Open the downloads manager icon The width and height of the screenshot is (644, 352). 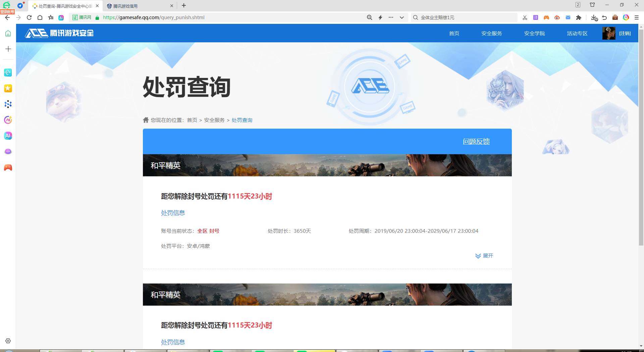click(594, 17)
